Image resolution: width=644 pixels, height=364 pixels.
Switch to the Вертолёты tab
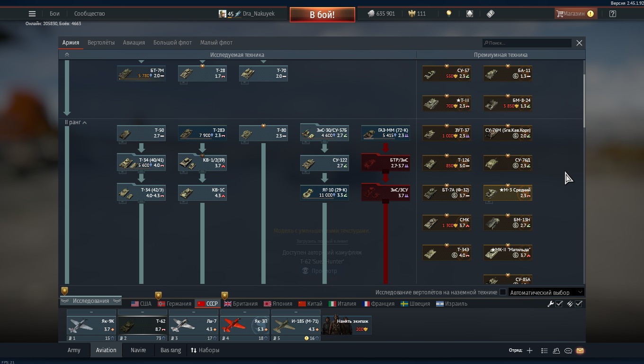101,43
